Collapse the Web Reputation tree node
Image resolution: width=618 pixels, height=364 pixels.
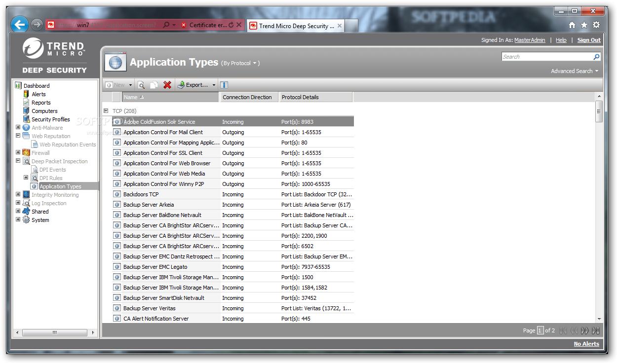pos(18,136)
